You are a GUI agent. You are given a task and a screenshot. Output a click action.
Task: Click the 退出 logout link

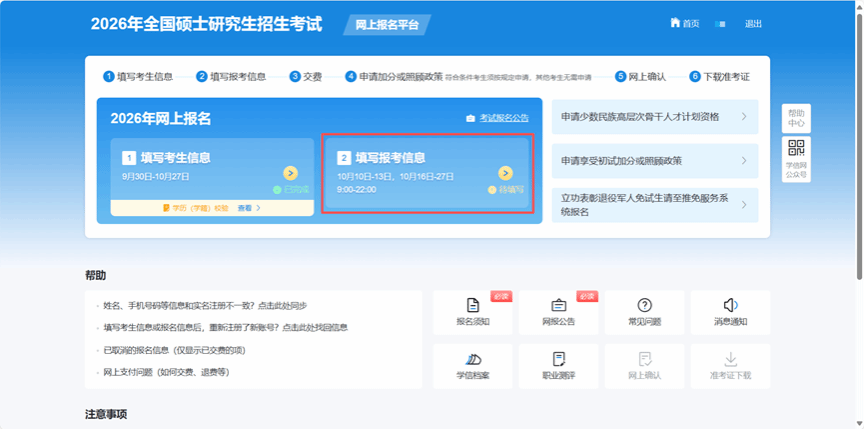tap(753, 24)
